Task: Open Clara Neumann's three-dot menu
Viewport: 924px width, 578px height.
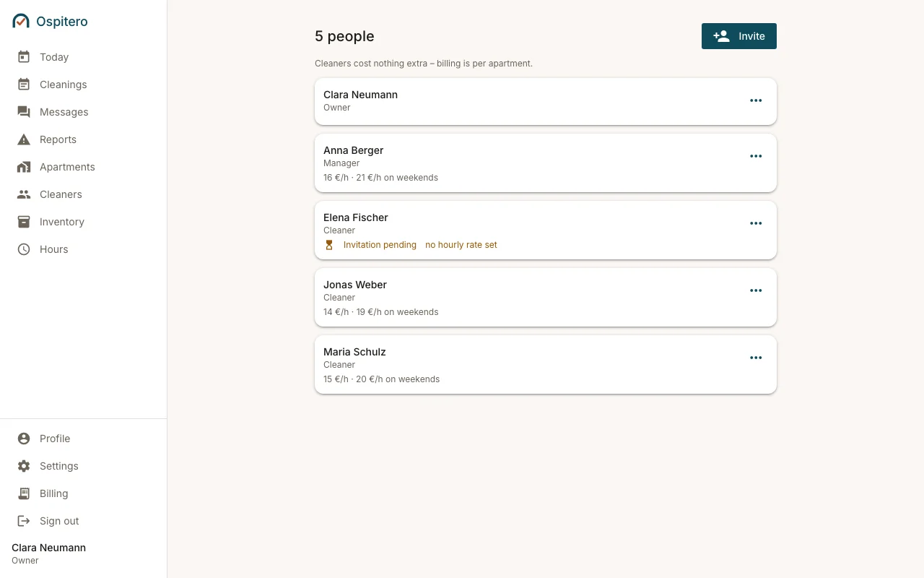Action: tap(756, 100)
